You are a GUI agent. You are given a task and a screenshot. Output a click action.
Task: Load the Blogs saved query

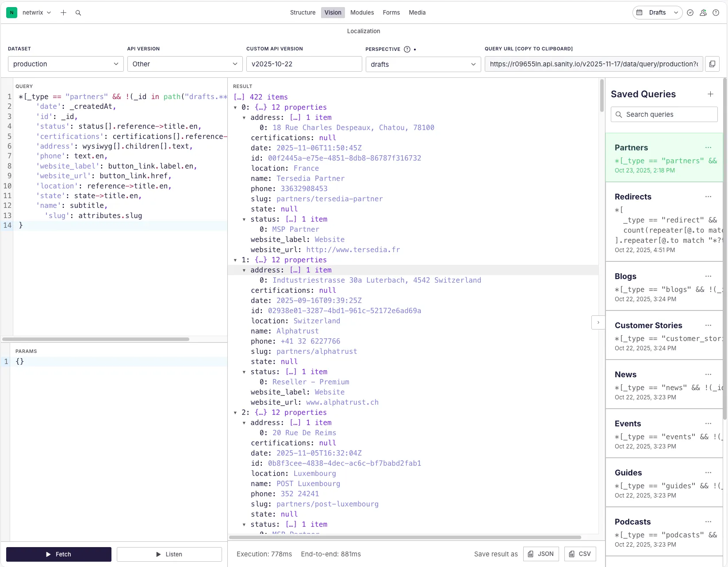664,287
